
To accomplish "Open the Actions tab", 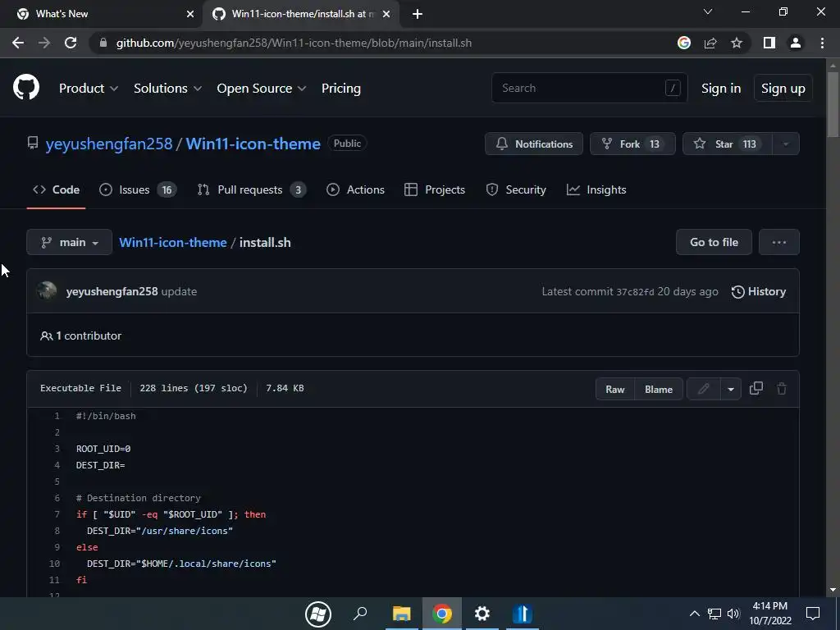I will [x=356, y=189].
